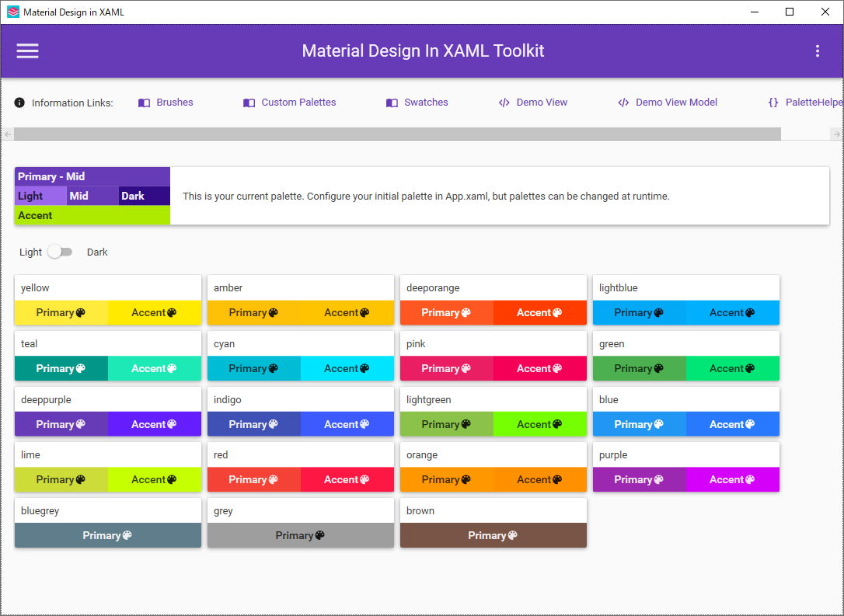Click the braces icon beside PaletteHelper
Viewport: 844px width, 616px height.
click(x=773, y=103)
